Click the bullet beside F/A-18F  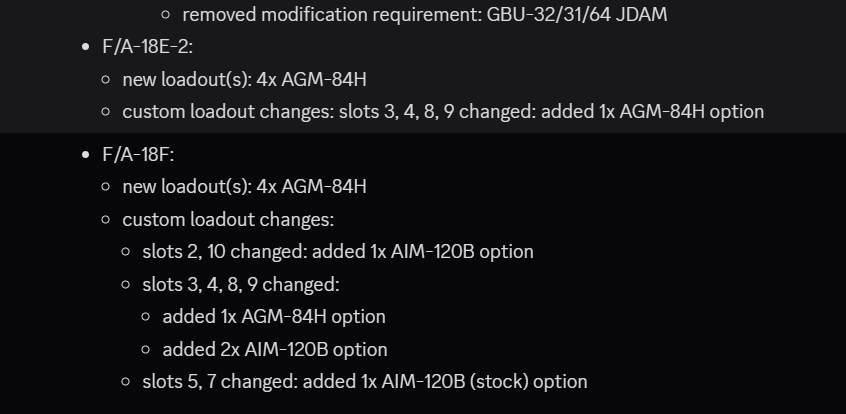pyautogui.click(x=85, y=155)
